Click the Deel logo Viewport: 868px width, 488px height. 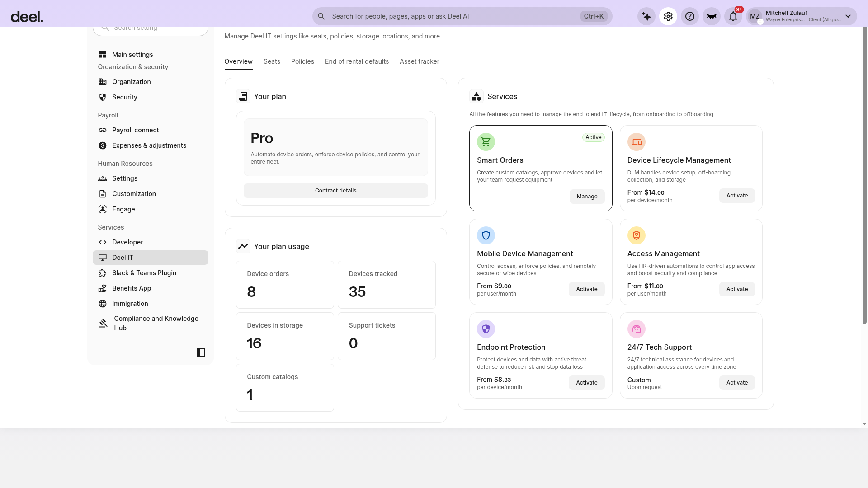click(x=27, y=17)
